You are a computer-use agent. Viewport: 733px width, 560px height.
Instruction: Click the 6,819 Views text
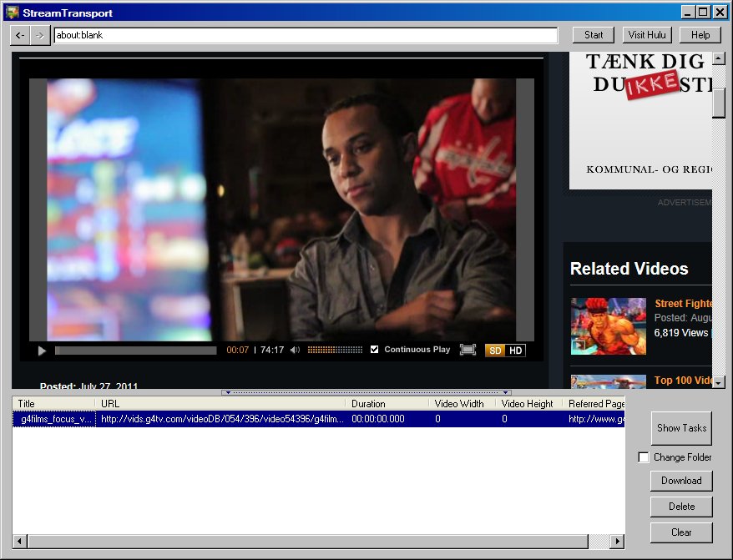pyautogui.click(x=681, y=333)
